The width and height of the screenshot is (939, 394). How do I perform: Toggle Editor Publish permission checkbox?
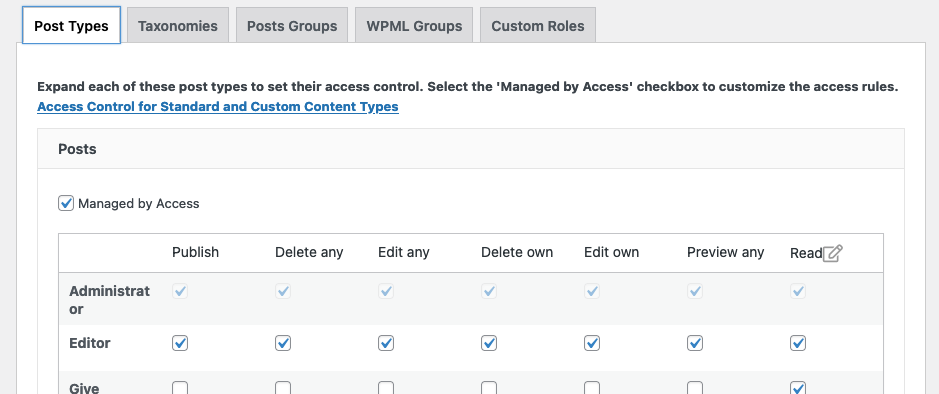click(180, 343)
